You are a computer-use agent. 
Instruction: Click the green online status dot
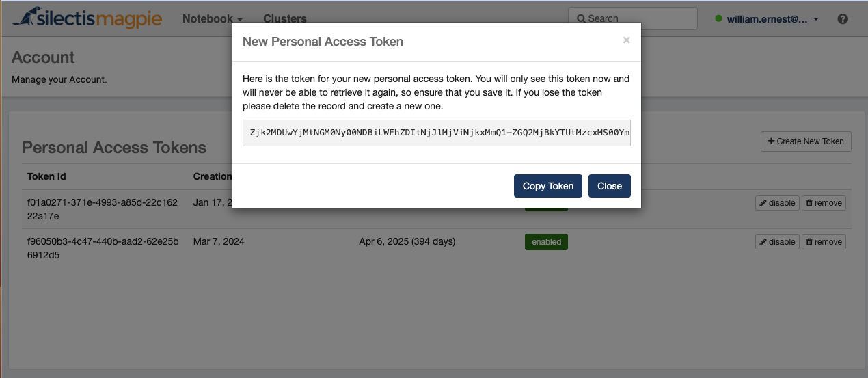[718, 18]
